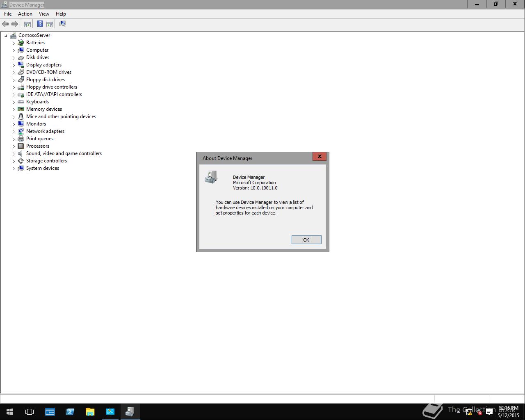
Task: Select the Network adapters label
Action: (x=45, y=131)
